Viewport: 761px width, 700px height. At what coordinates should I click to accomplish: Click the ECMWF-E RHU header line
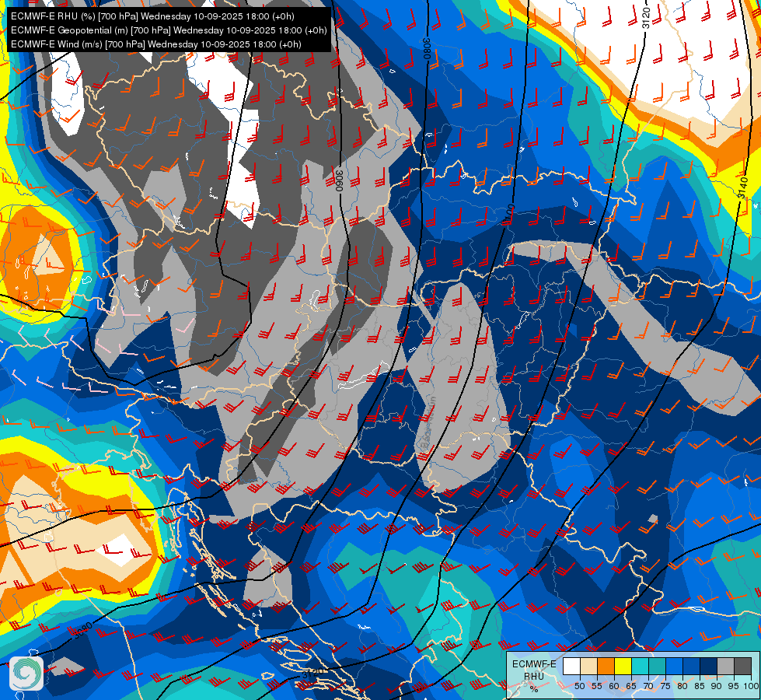tap(152, 16)
